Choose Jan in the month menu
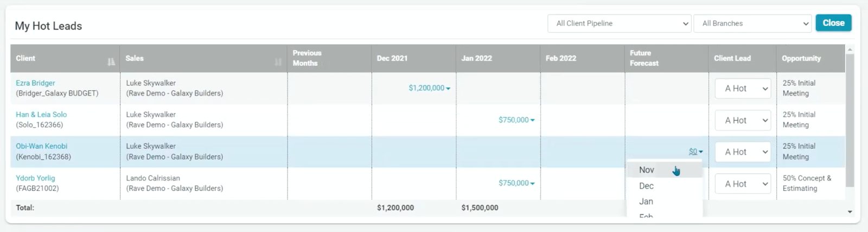 point(646,202)
